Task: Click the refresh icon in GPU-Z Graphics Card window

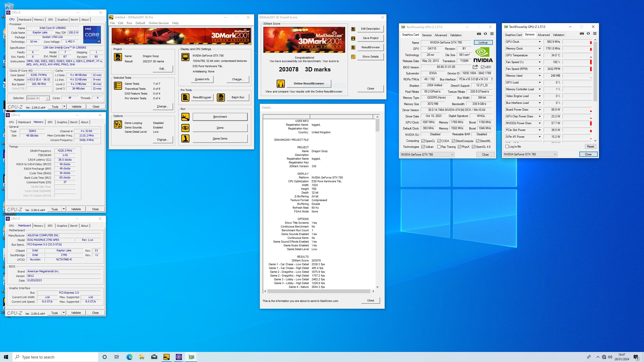Action: pos(486,34)
